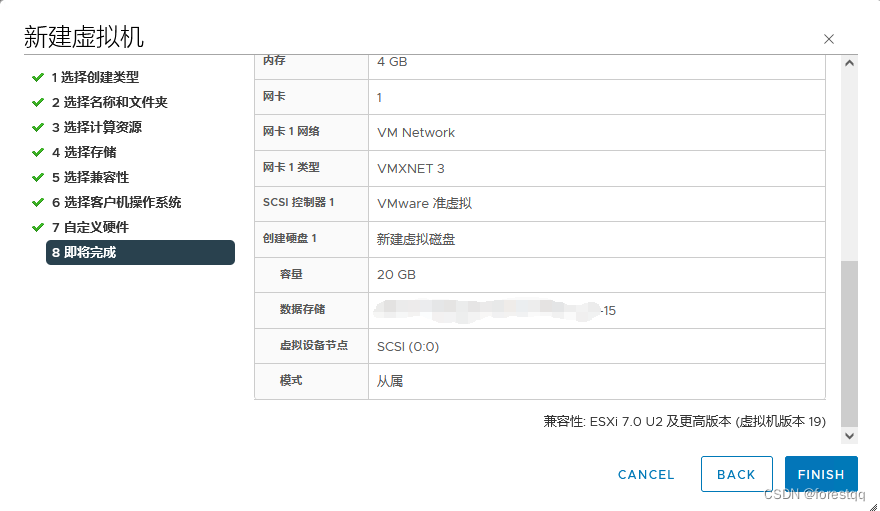The image size is (880, 511).
Task: Go to step 2 选择名称和文件夹
Action: (x=109, y=102)
